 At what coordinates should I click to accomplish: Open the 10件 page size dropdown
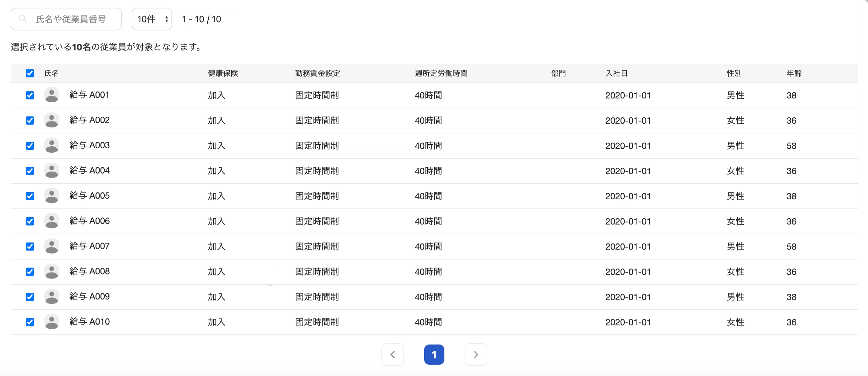point(152,19)
